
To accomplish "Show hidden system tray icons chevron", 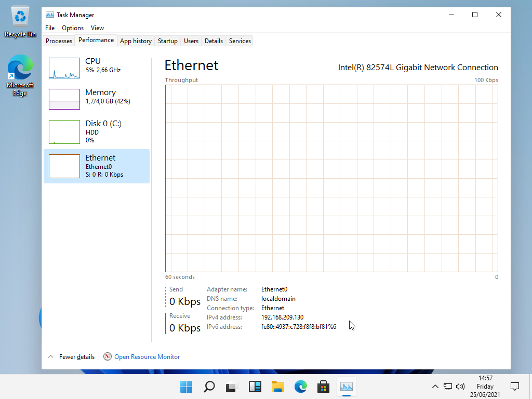I will (435, 387).
